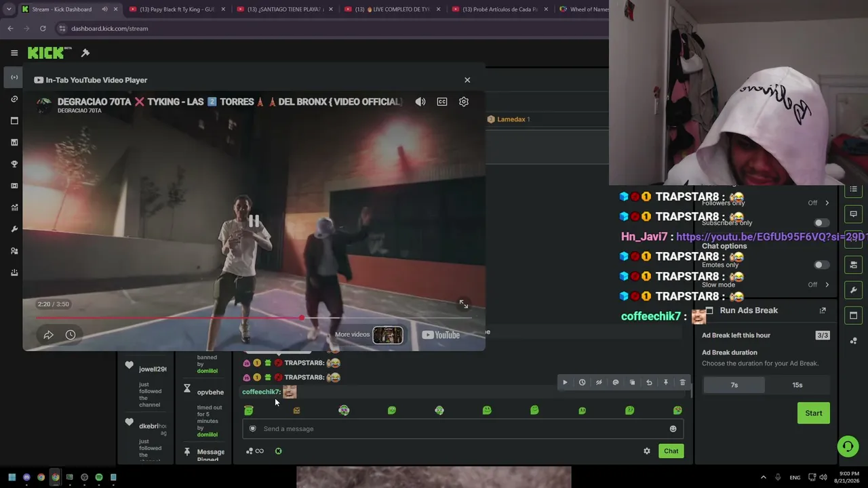The height and width of the screenshot is (488, 868).
Task: Click the link icon in the left sidebar
Action: point(14,99)
